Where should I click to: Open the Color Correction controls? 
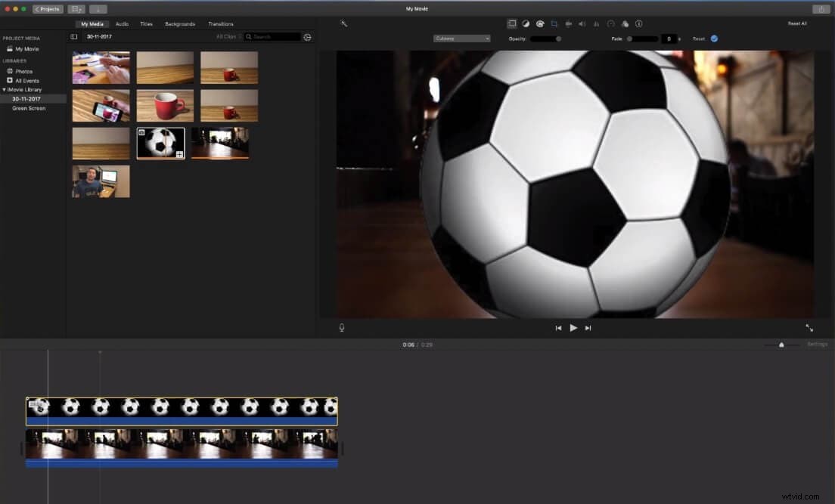pos(540,23)
